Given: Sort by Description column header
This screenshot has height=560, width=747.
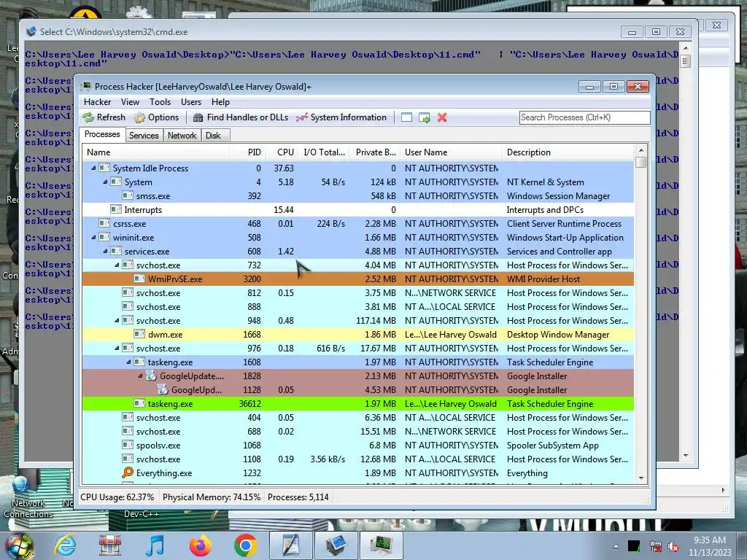Looking at the screenshot, I should [x=568, y=152].
